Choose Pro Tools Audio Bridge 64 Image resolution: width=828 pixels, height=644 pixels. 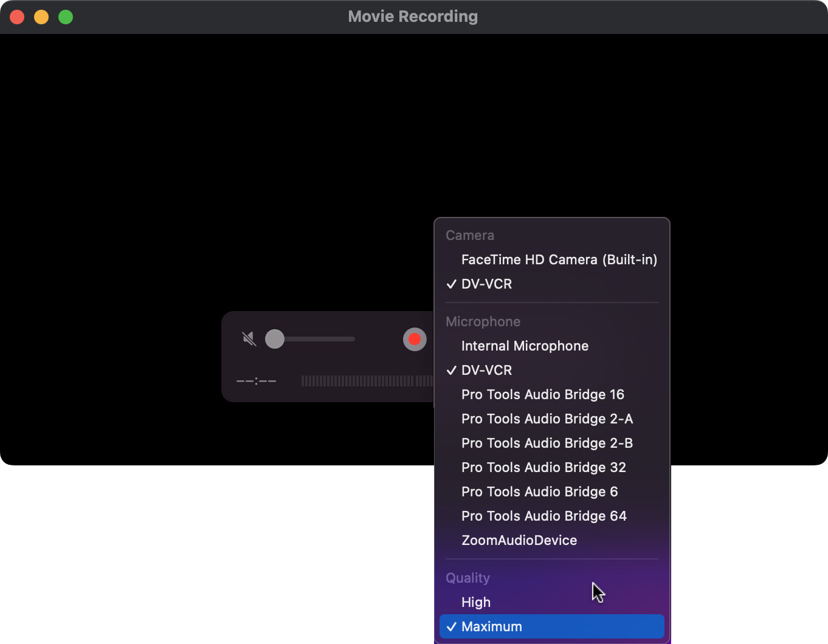point(543,516)
